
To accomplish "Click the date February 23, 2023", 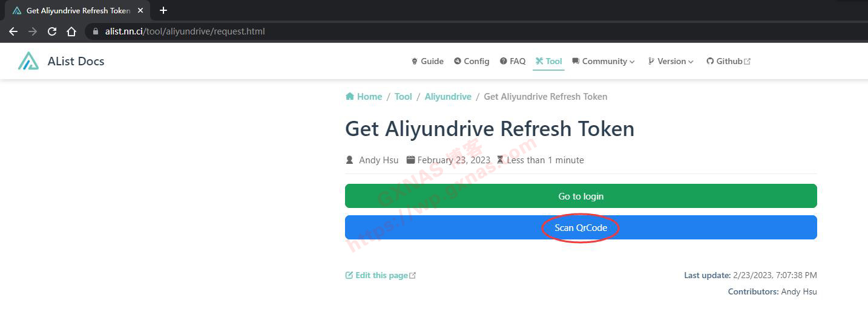I will click(x=454, y=160).
